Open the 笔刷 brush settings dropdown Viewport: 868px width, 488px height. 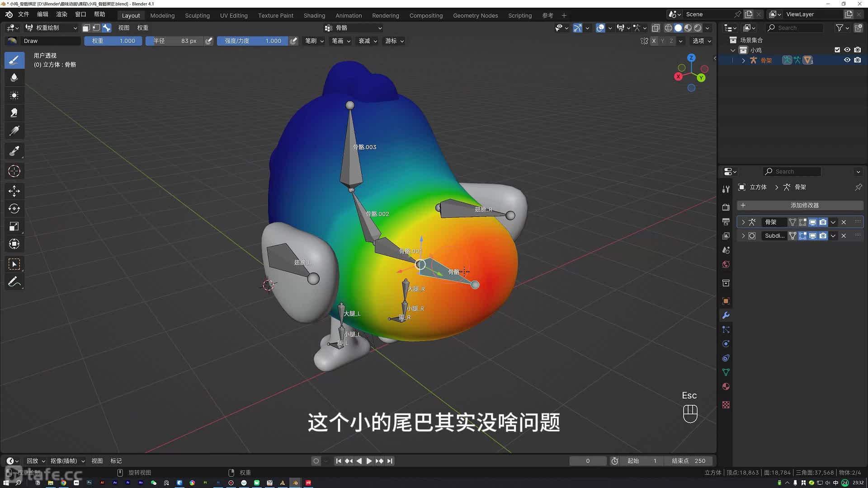(314, 41)
